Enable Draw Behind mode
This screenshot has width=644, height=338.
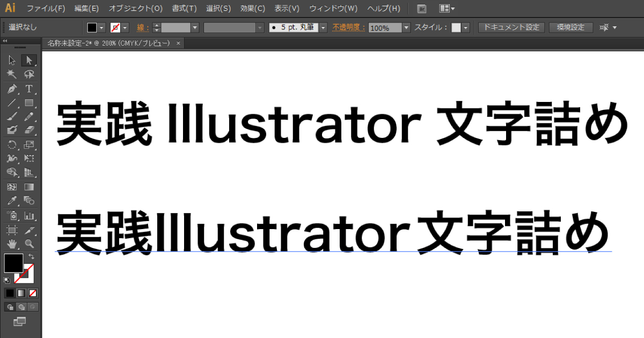pyautogui.click(x=21, y=307)
